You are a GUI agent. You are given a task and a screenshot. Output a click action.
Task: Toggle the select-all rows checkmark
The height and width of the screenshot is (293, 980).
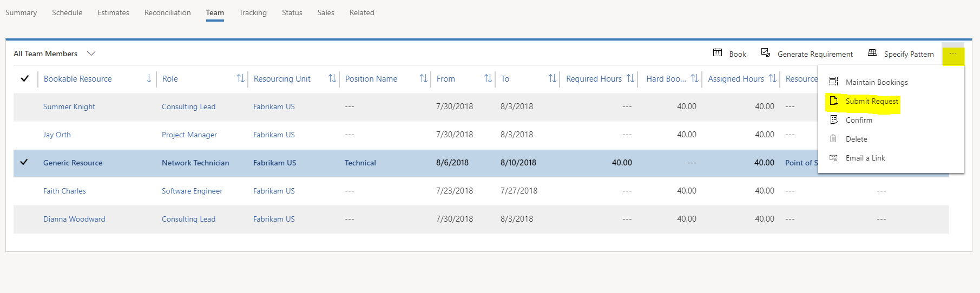[24, 78]
